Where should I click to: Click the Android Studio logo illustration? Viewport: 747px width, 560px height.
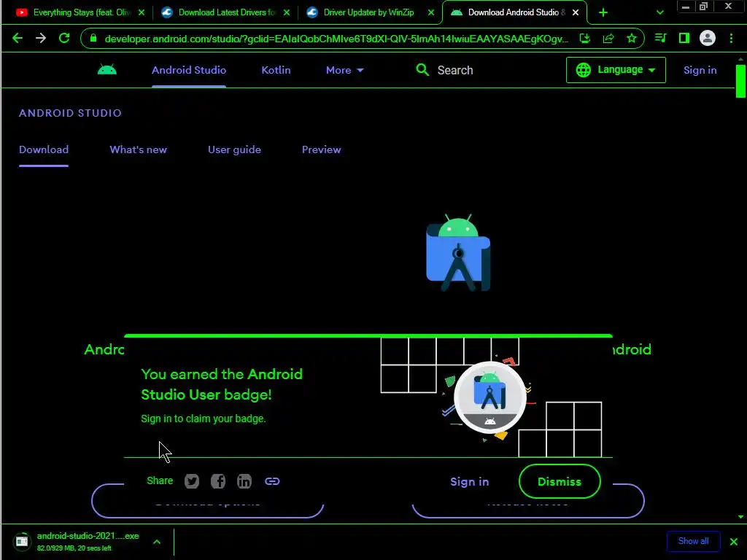tap(458, 253)
